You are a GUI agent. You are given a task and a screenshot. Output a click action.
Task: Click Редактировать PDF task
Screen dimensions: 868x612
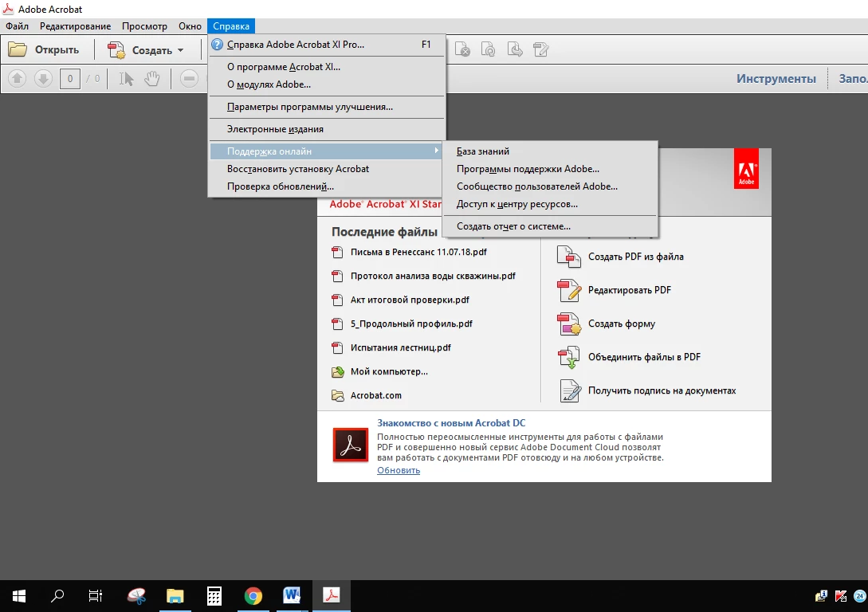click(630, 290)
